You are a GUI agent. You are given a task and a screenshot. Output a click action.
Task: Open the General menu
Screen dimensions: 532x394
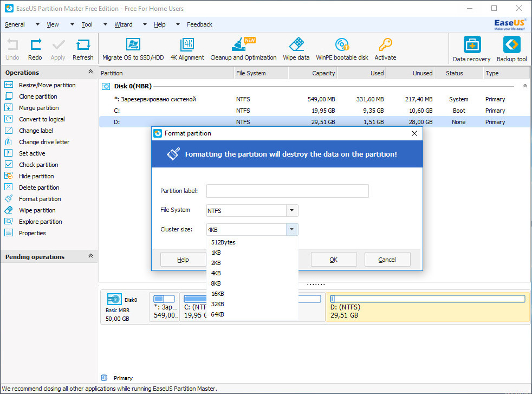coord(15,24)
